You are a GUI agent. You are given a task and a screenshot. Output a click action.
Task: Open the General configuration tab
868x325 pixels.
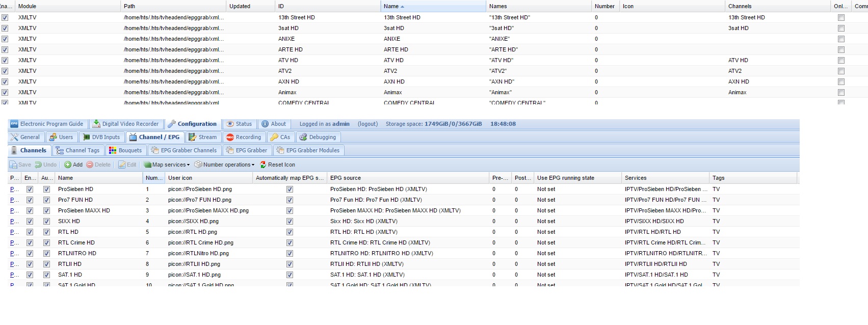pos(25,137)
